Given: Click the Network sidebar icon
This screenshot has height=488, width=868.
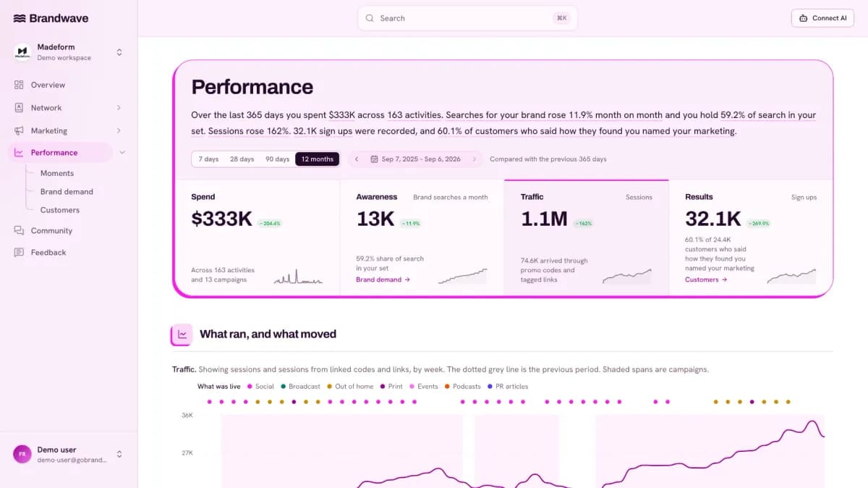Looking at the screenshot, I should coord(19,108).
